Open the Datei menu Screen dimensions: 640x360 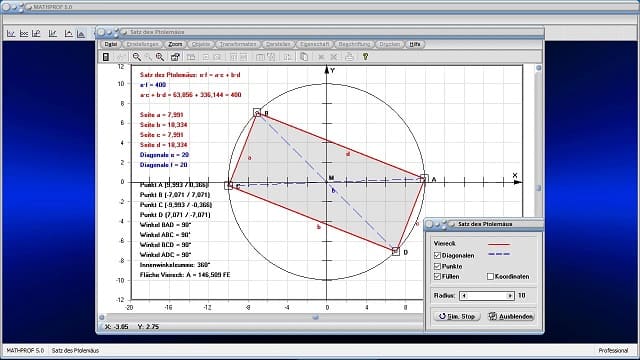(110, 44)
